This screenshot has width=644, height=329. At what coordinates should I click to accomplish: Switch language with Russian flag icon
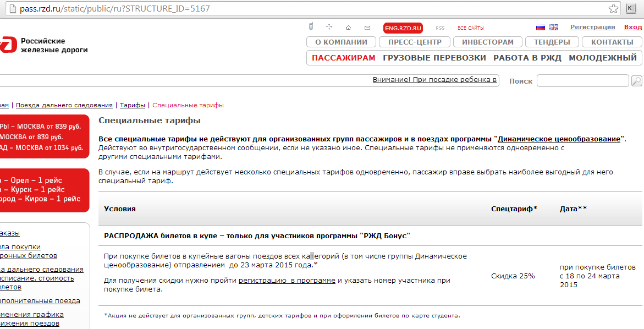540,28
